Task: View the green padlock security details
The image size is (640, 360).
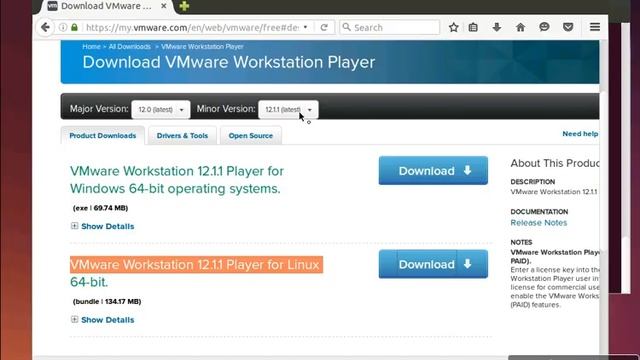Action: click(74, 27)
